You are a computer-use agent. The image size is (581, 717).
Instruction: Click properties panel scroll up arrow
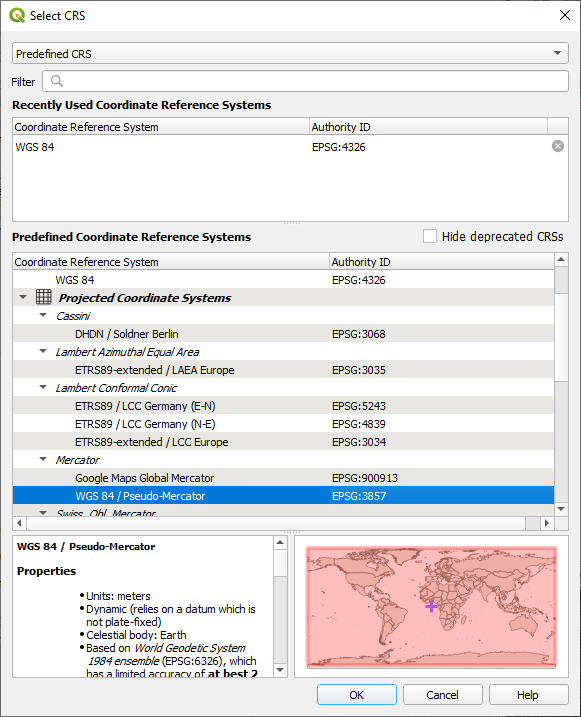[x=280, y=543]
